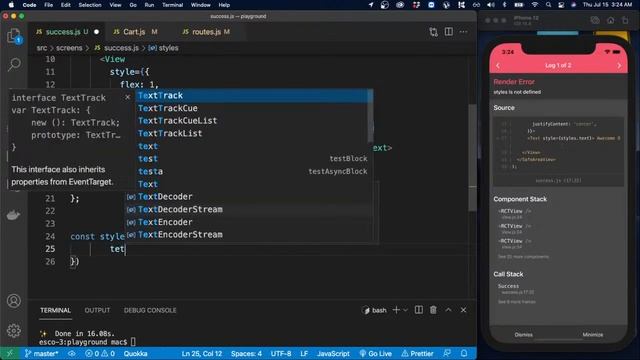Select the OUTPUT panel tab
This screenshot has width=640, height=360.
97,310
